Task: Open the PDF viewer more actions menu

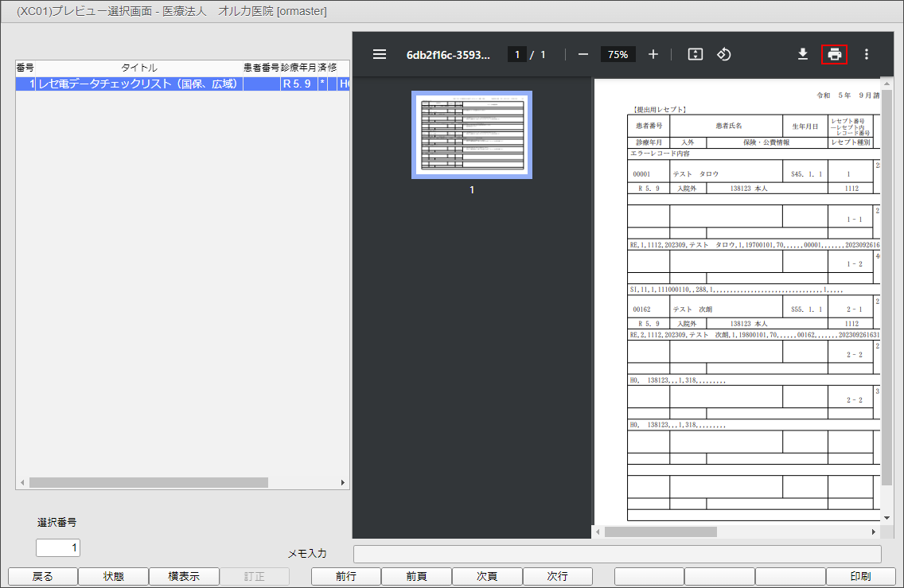Action: tap(867, 54)
